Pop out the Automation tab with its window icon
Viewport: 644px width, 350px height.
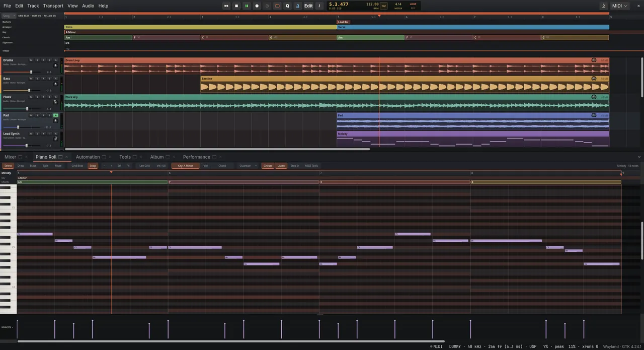click(104, 157)
